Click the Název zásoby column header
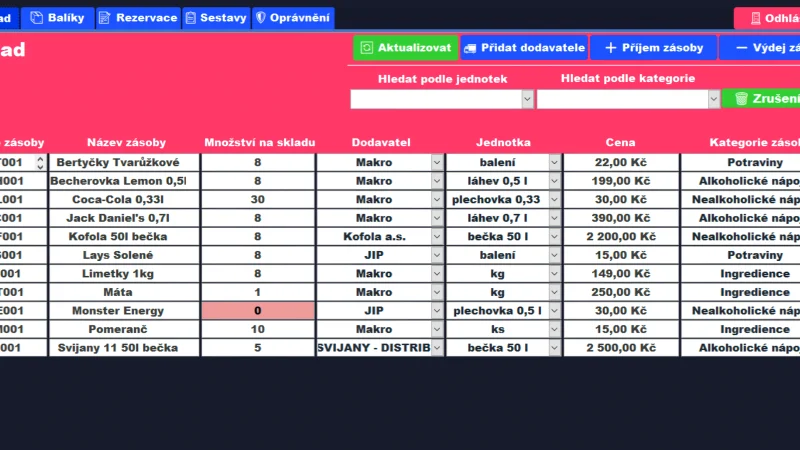The width and height of the screenshot is (800, 450). (x=126, y=142)
